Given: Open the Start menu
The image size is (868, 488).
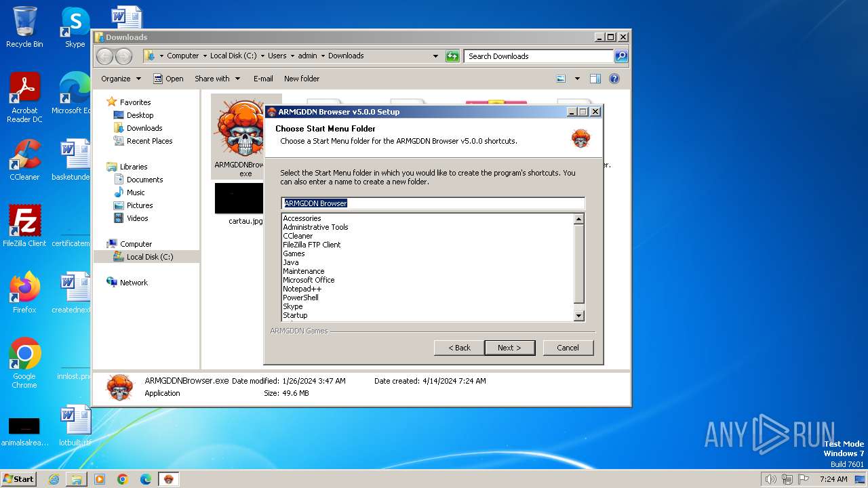Looking at the screenshot, I should [18, 479].
